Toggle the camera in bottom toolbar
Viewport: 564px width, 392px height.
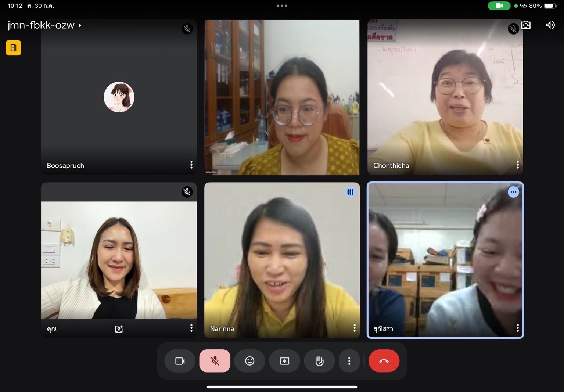pos(180,361)
